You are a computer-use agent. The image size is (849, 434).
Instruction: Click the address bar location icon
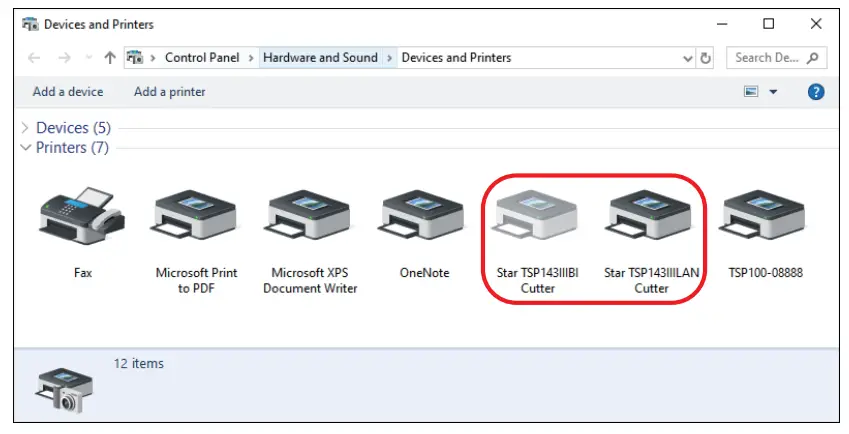(x=135, y=57)
